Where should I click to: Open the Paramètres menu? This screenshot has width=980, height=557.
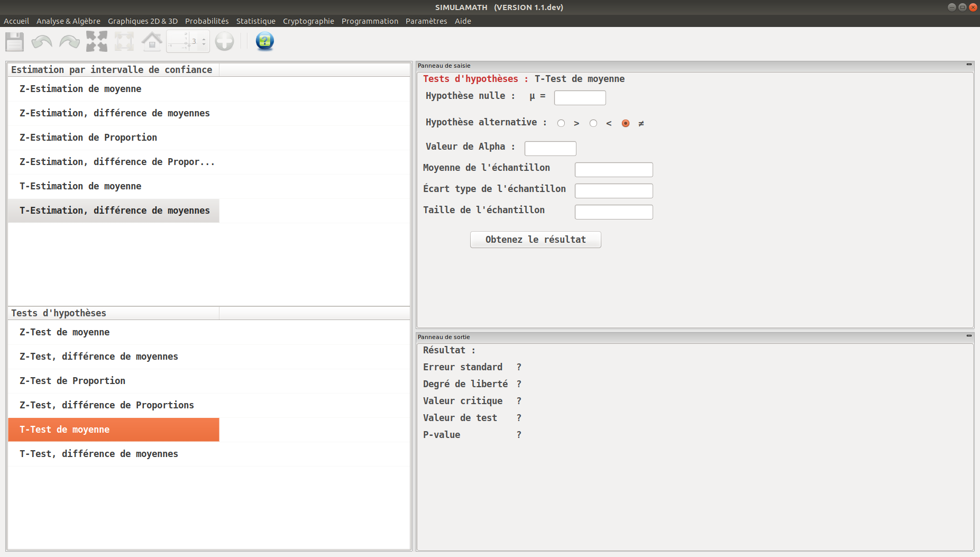pyautogui.click(x=426, y=21)
